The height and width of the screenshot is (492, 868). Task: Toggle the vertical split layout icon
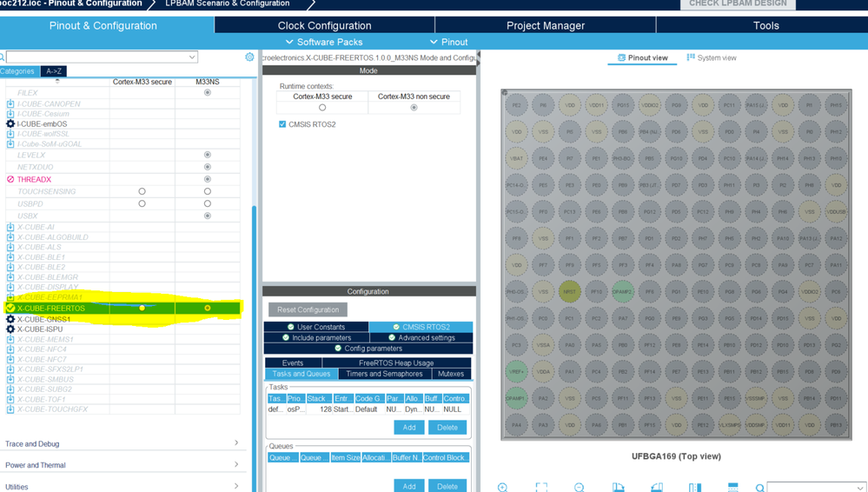click(695, 487)
